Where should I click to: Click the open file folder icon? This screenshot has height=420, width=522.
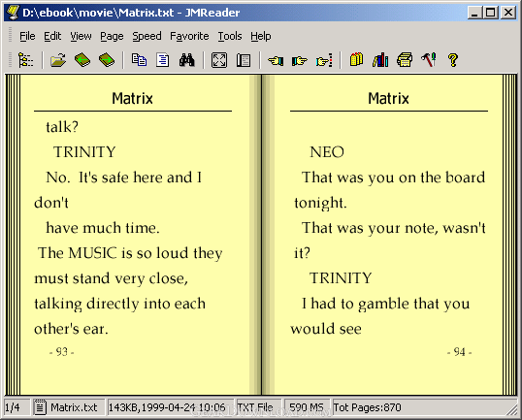[x=58, y=60]
